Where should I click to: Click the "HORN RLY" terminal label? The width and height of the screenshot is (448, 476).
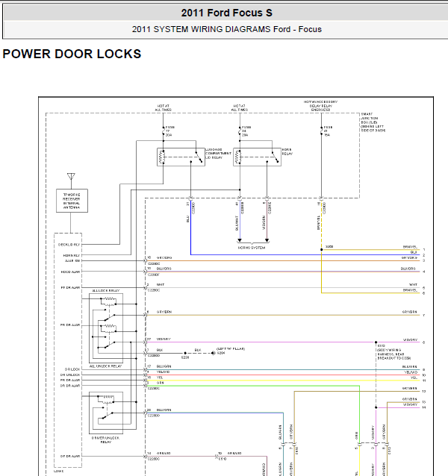pos(72,256)
